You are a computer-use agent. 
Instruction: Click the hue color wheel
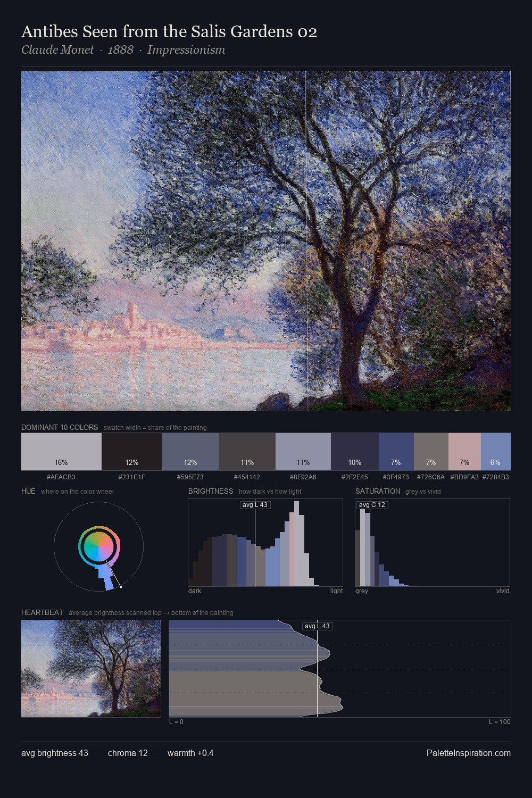coord(98,546)
